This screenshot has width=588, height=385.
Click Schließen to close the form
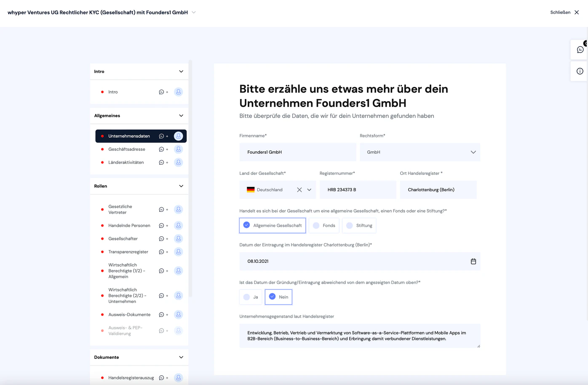click(x=565, y=13)
